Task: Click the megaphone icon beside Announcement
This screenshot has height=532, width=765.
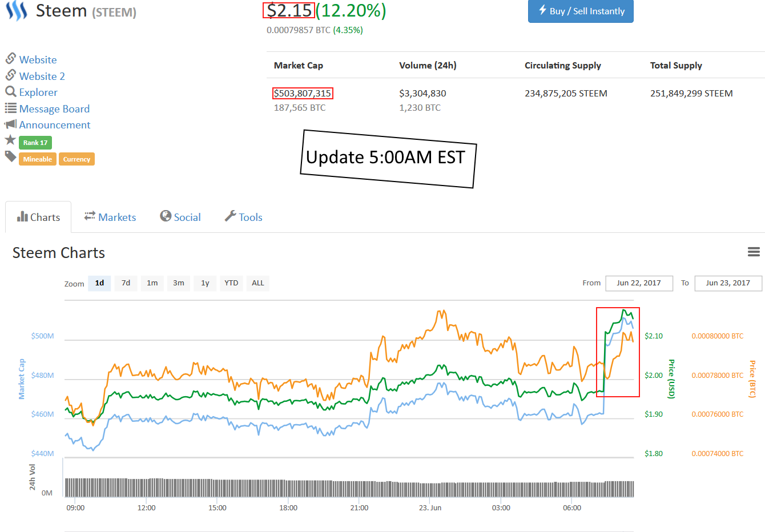Action: point(10,124)
